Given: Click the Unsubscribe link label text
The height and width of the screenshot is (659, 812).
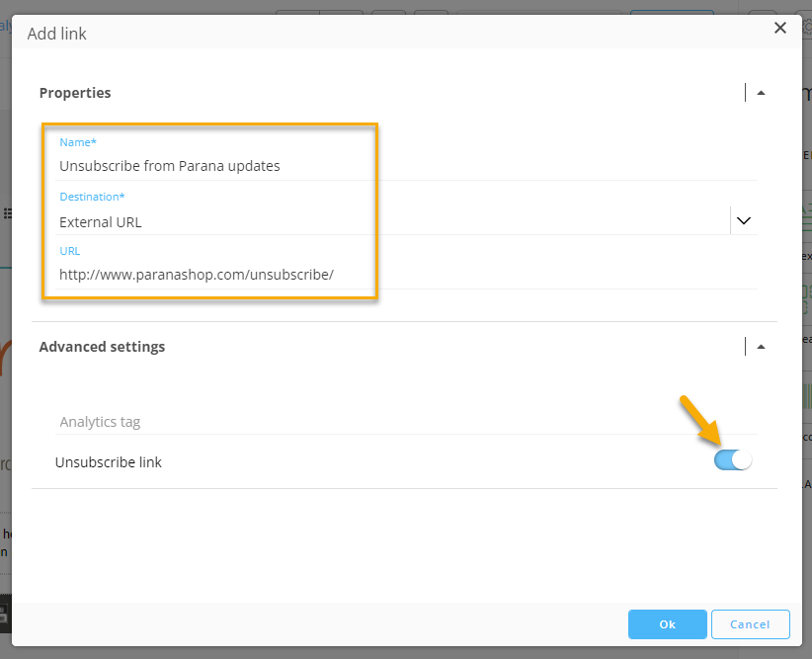Looking at the screenshot, I should pyautogui.click(x=109, y=462).
